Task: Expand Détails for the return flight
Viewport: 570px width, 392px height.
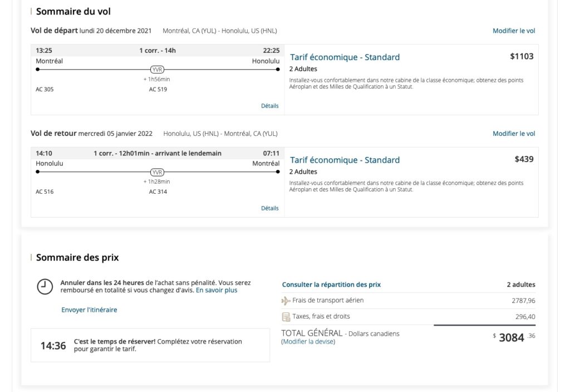Action: point(269,208)
